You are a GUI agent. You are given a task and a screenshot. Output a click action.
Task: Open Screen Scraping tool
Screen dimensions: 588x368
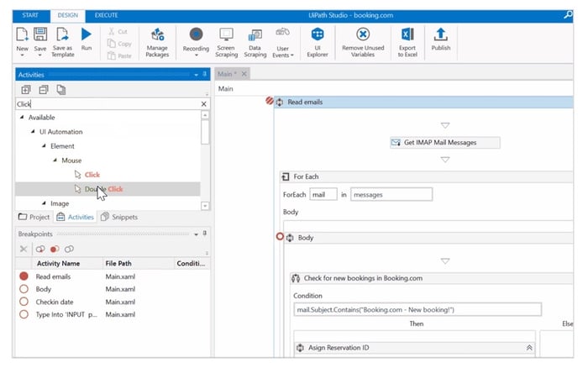pos(226,42)
